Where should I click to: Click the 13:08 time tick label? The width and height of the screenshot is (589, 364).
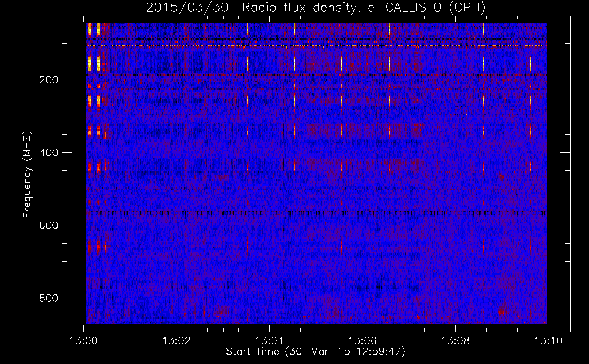[455, 341]
